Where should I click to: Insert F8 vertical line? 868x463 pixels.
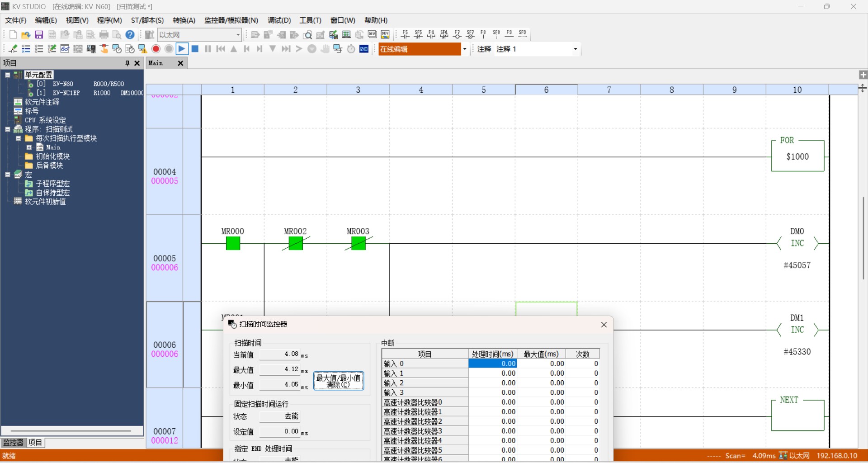click(x=483, y=34)
